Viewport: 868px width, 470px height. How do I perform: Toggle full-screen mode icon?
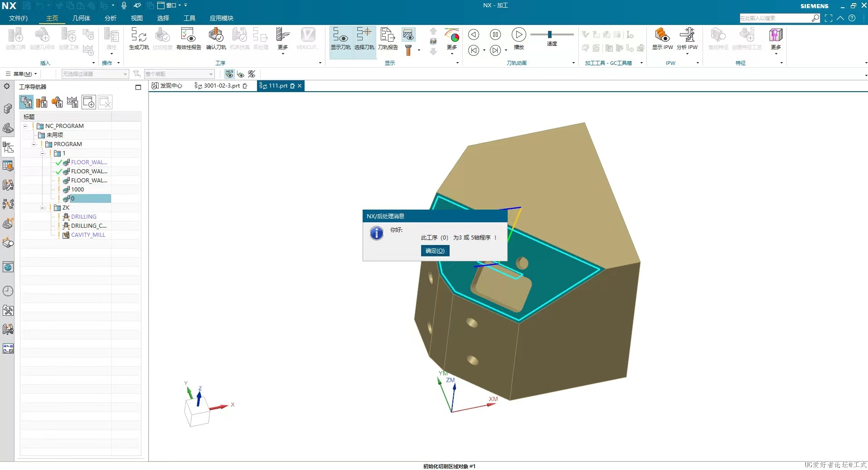(829, 18)
